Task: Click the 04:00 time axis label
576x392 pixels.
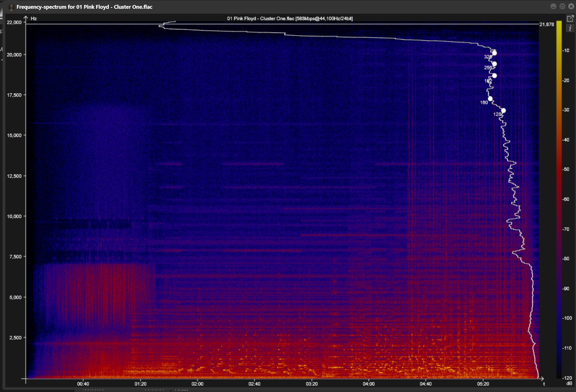Action: [369, 384]
